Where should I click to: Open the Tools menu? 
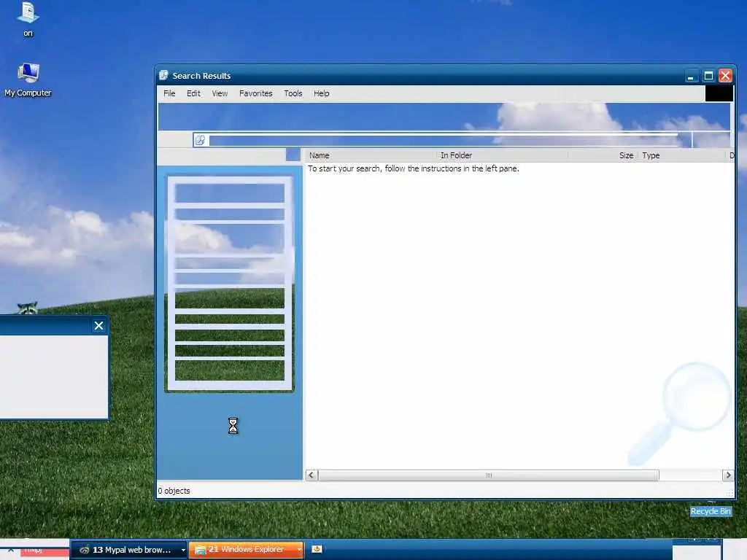[293, 93]
